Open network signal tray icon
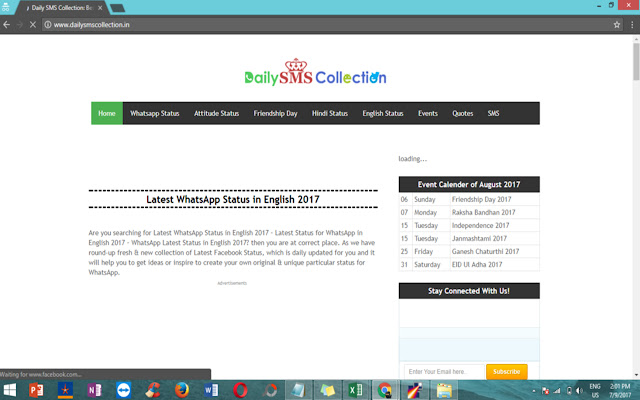 557,391
